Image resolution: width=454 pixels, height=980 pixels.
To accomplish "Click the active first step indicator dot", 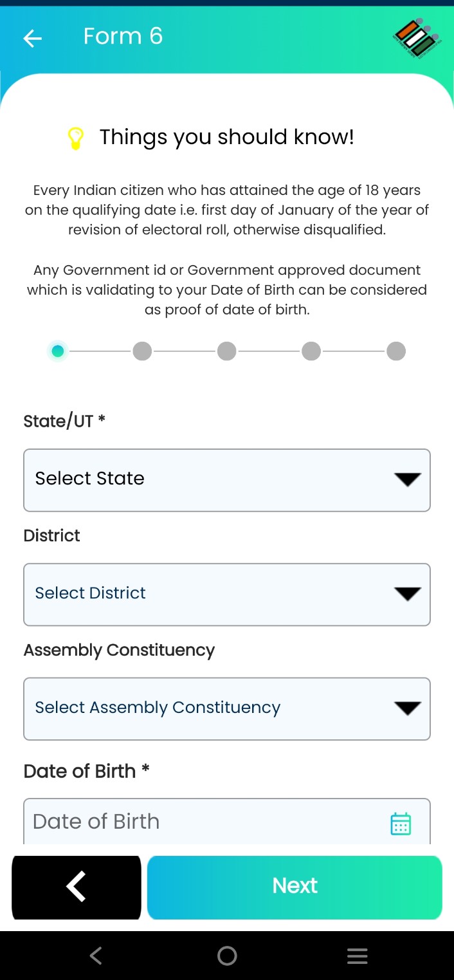I will (x=58, y=351).
